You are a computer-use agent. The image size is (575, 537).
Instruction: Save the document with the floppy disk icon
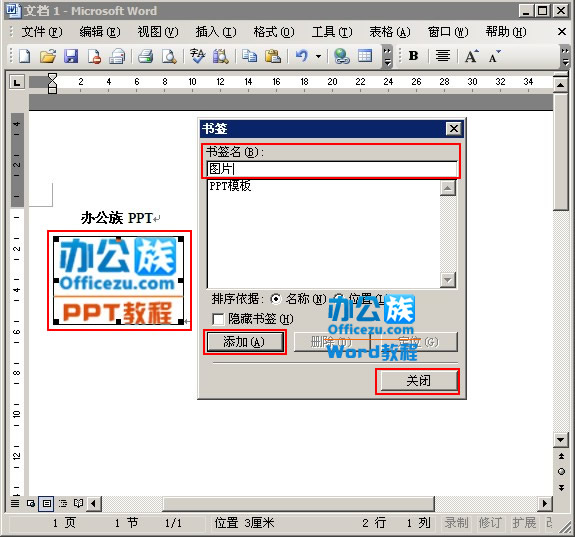(x=71, y=56)
